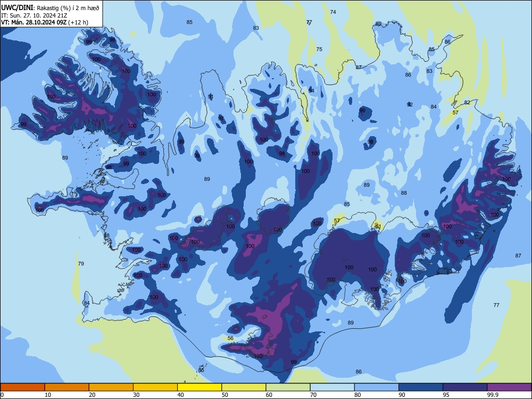Click the 'IT: Sun. 27. 10. 2024 21Z' line

click(34, 15)
